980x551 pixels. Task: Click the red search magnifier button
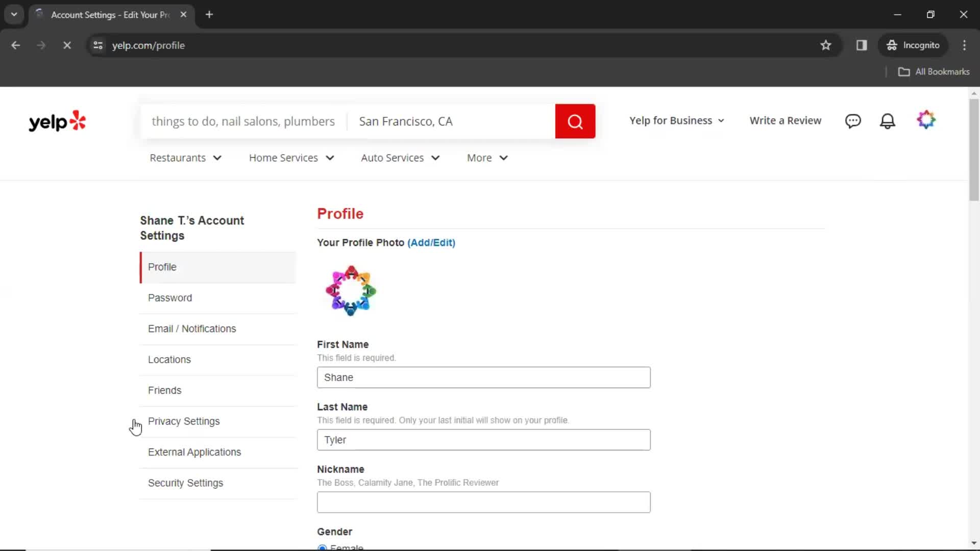pyautogui.click(x=575, y=121)
